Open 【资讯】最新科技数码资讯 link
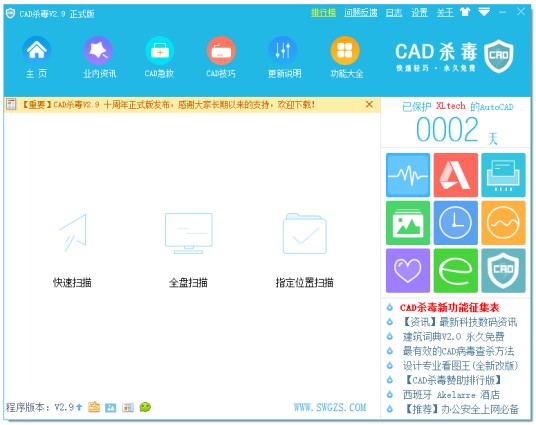The width and height of the screenshot is (536, 425). [x=460, y=322]
